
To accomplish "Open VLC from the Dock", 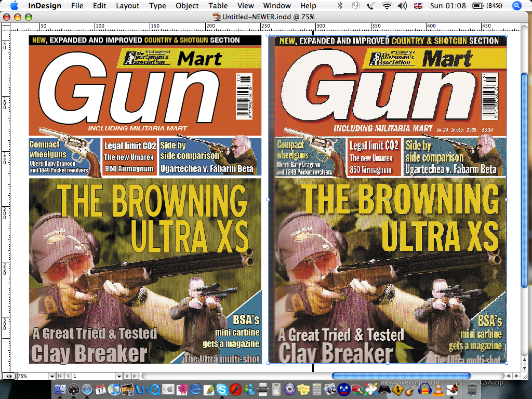I will (x=438, y=390).
